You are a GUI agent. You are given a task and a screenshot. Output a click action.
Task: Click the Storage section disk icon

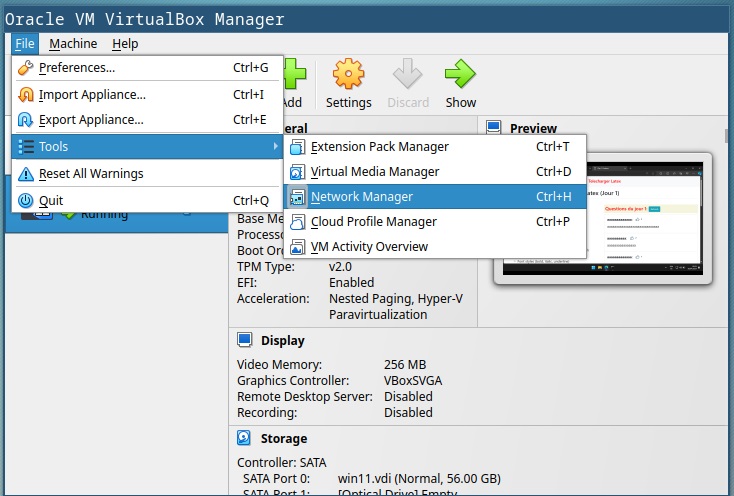point(244,438)
